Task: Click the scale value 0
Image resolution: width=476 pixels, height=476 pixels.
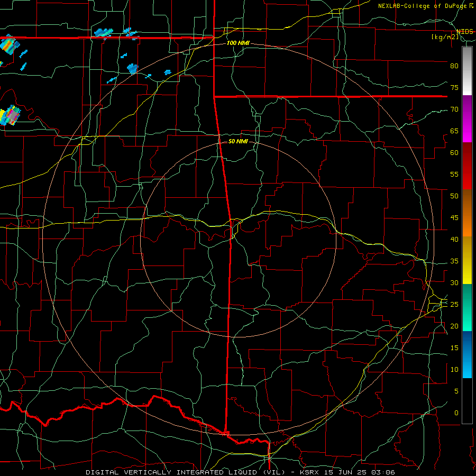Action: tap(456, 413)
